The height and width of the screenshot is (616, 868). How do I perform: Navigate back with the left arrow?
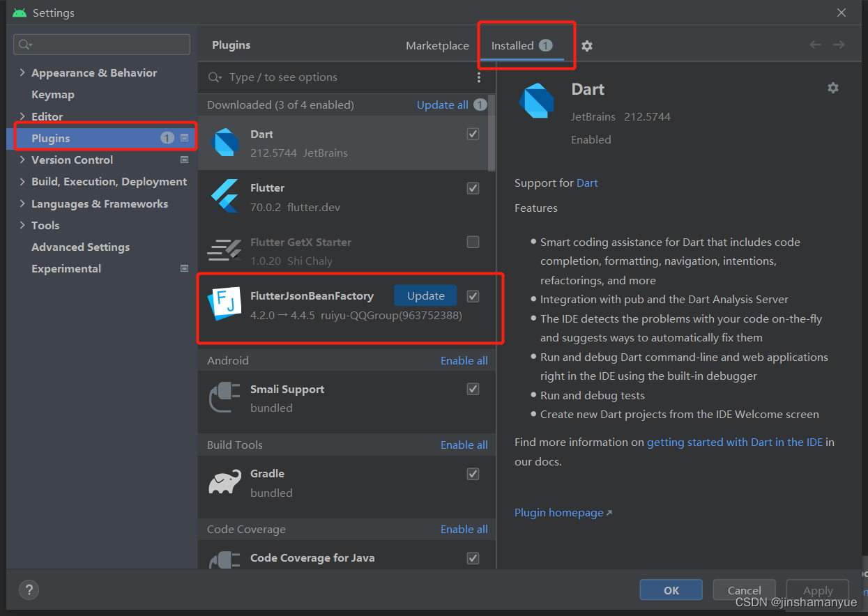pyautogui.click(x=815, y=45)
